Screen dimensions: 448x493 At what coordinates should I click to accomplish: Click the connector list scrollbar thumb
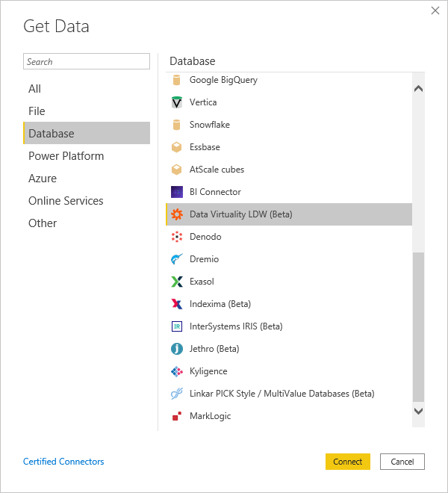point(418,325)
